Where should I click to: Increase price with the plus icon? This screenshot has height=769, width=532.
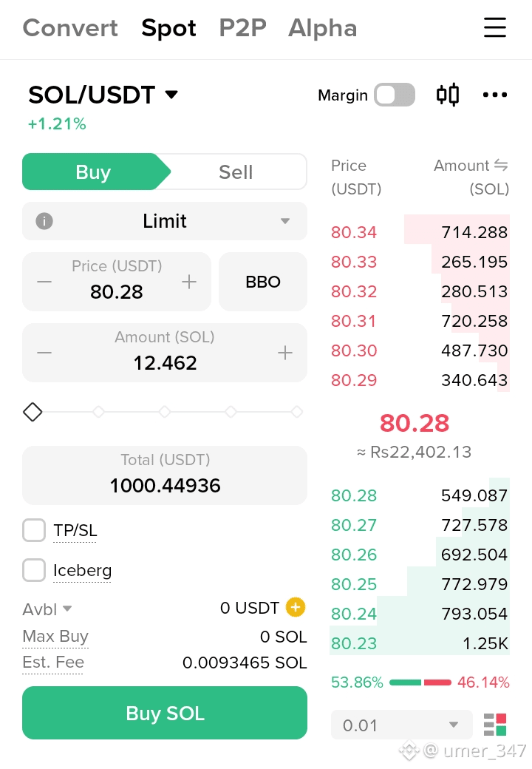[x=189, y=282]
